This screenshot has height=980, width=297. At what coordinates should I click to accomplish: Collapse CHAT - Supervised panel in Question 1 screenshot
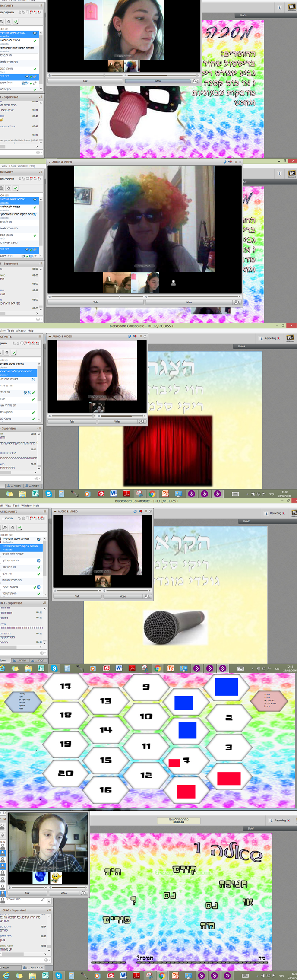tap(1, 910)
